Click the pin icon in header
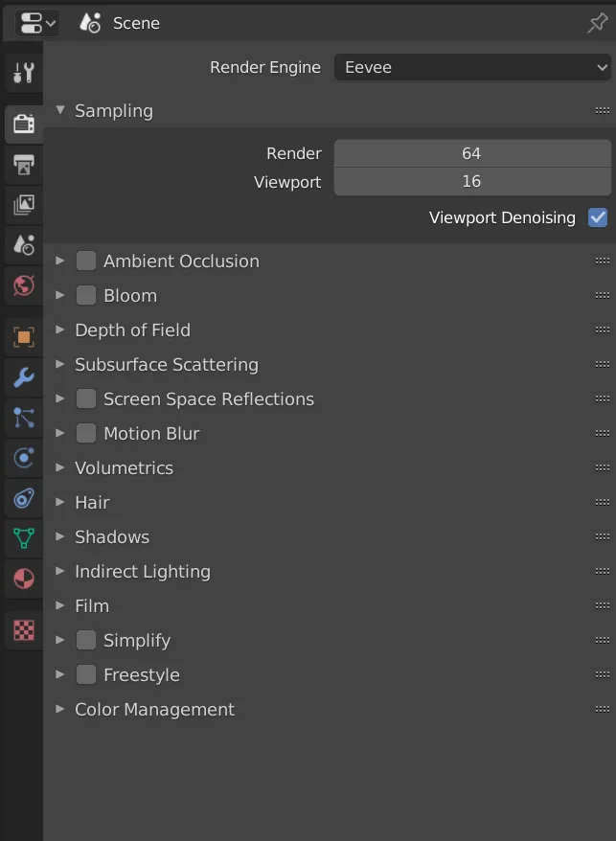Image resolution: width=616 pixels, height=841 pixels. [x=597, y=23]
